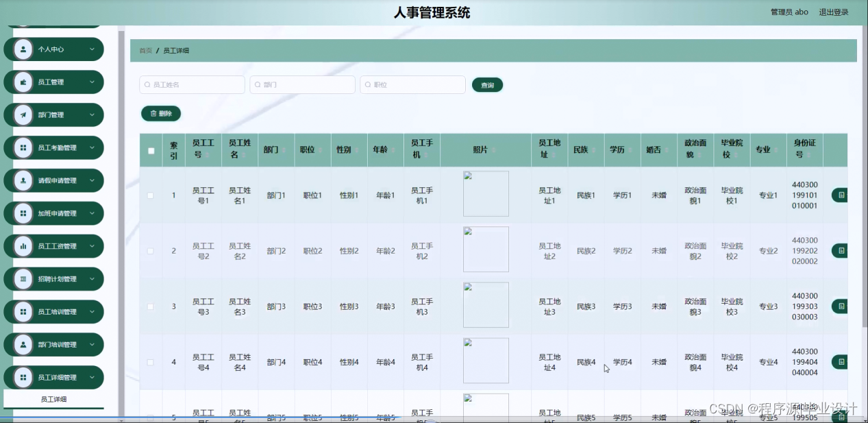Click the 查询 search button
The height and width of the screenshot is (423, 868).
(x=487, y=85)
